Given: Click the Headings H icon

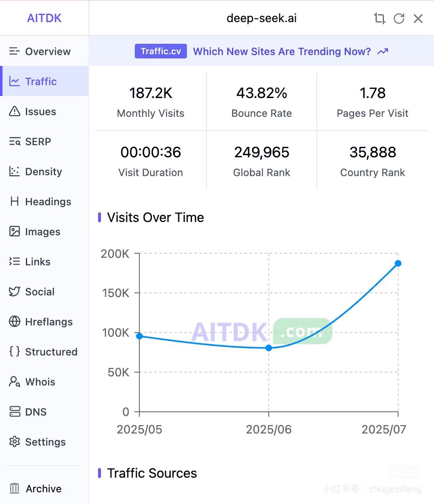Looking at the screenshot, I should click(x=15, y=202).
